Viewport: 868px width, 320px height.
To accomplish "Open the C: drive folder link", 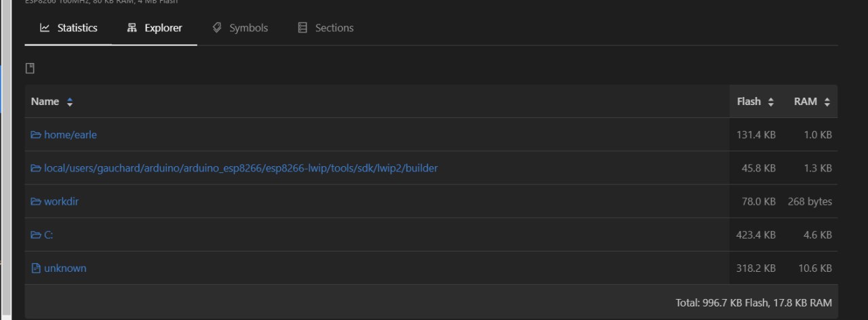I will click(48, 235).
